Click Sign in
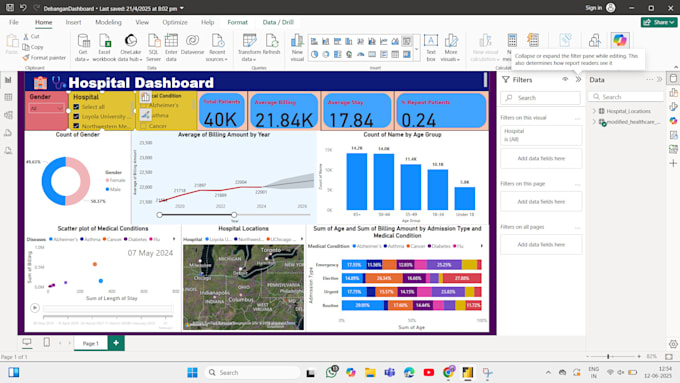The image size is (680, 383). pos(600,8)
